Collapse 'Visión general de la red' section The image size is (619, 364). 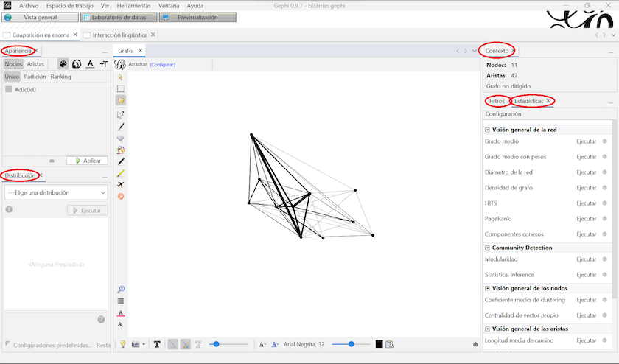pos(488,130)
